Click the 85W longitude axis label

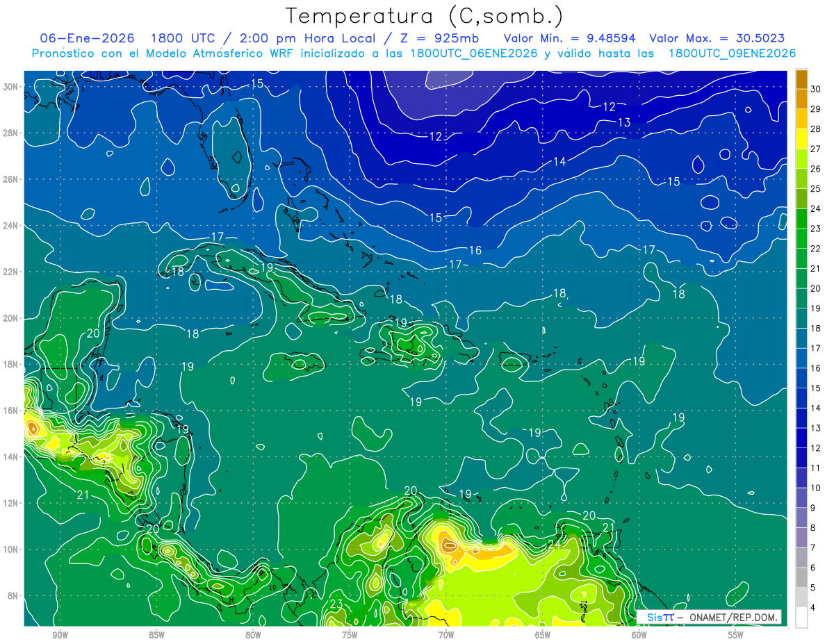[156, 635]
